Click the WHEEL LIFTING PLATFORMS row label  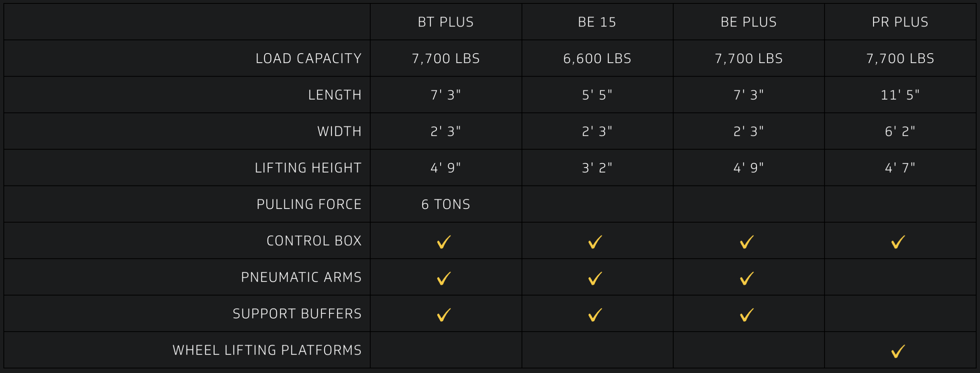(x=267, y=350)
